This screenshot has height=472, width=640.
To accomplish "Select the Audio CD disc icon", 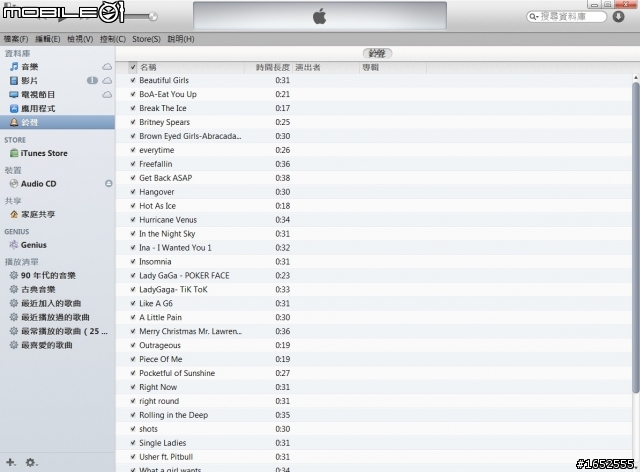I will coord(14,184).
